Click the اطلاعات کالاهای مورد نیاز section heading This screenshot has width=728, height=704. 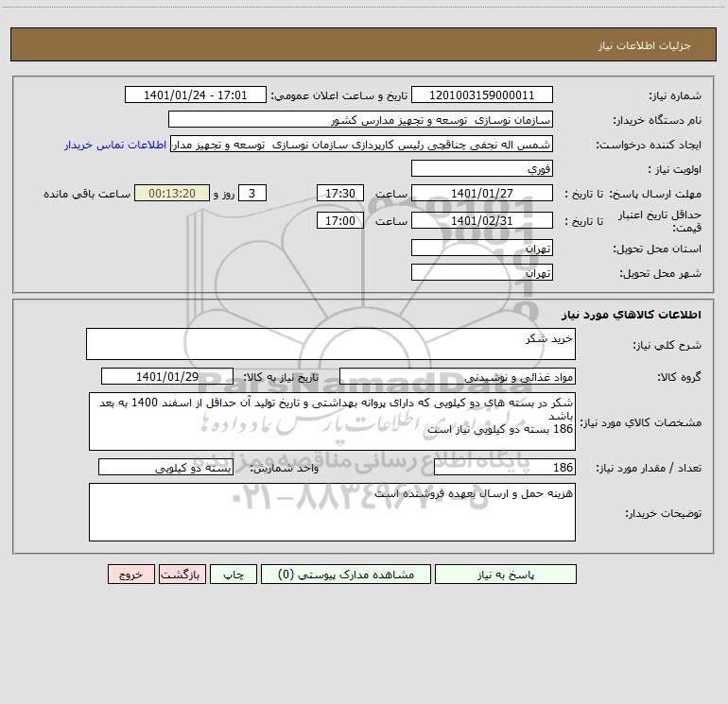[632, 315]
